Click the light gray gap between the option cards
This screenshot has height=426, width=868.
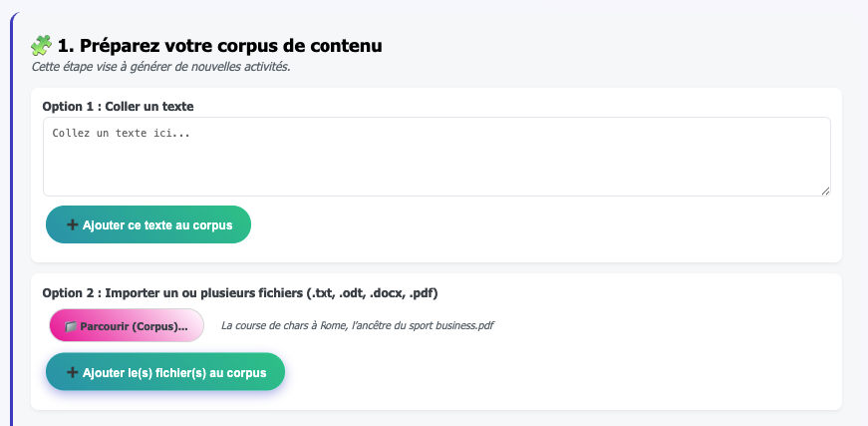pos(436,267)
